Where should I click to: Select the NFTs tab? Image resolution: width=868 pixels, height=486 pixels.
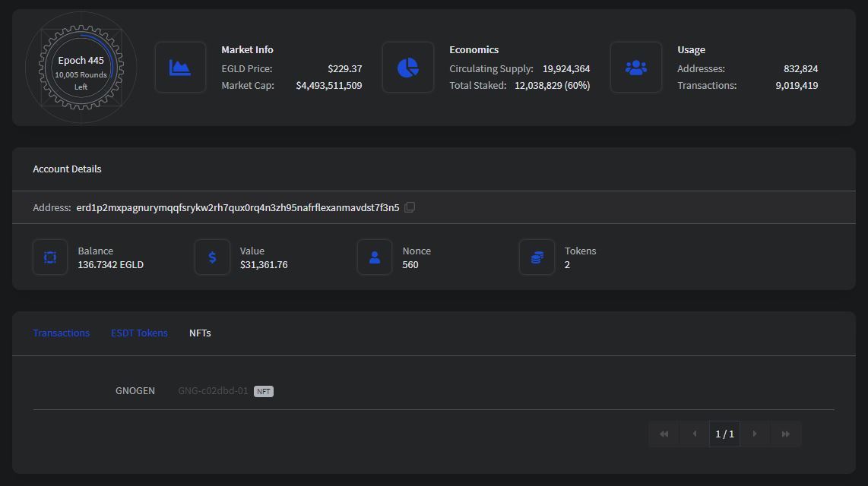point(200,333)
